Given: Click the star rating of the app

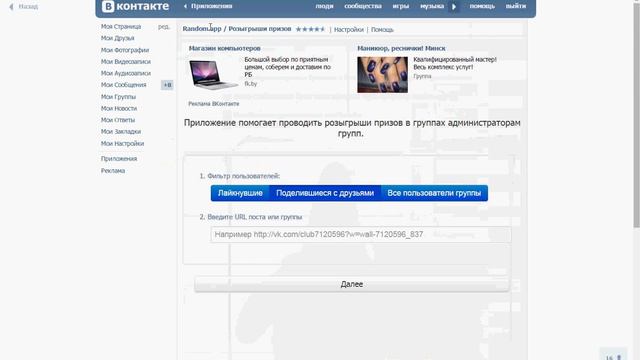Looking at the screenshot, I should [x=310, y=29].
